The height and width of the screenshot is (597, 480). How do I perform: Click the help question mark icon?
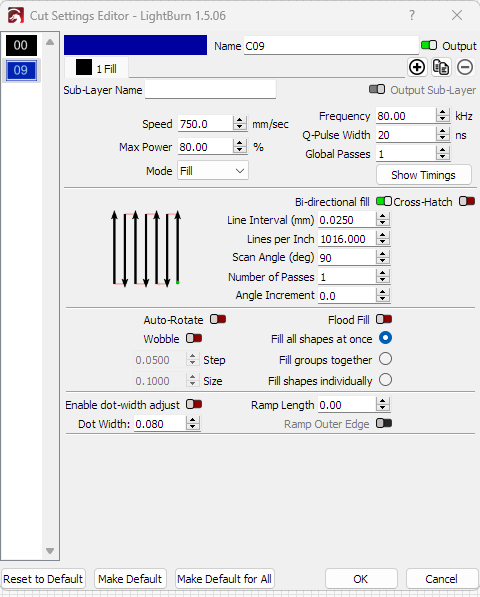point(411,15)
